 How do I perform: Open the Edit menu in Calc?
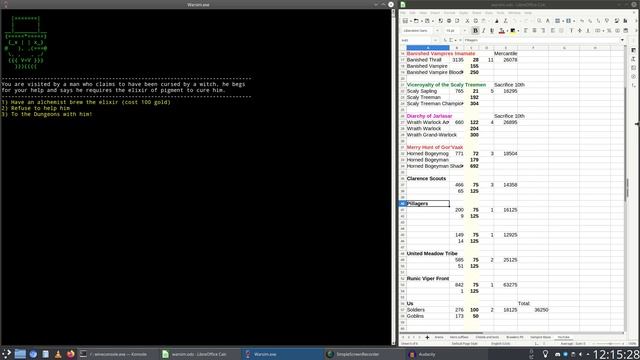(413, 13)
